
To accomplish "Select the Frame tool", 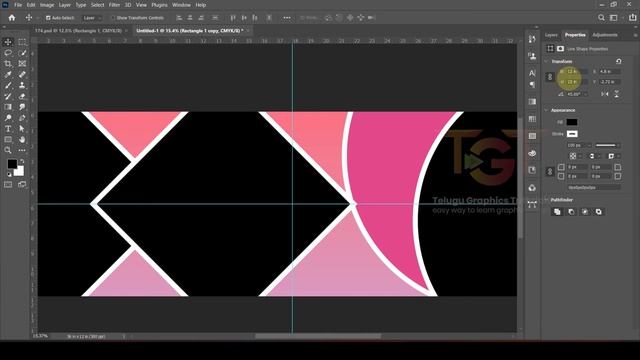I will click(22, 64).
